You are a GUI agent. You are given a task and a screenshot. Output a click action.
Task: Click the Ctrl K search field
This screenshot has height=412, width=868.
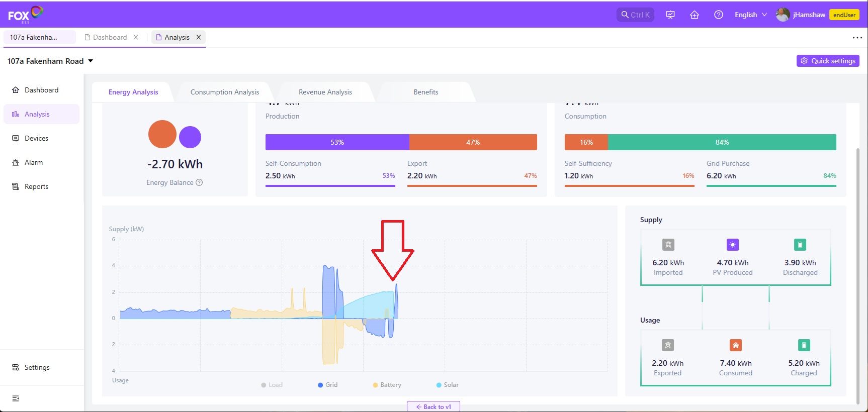click(x=635, y=15)
